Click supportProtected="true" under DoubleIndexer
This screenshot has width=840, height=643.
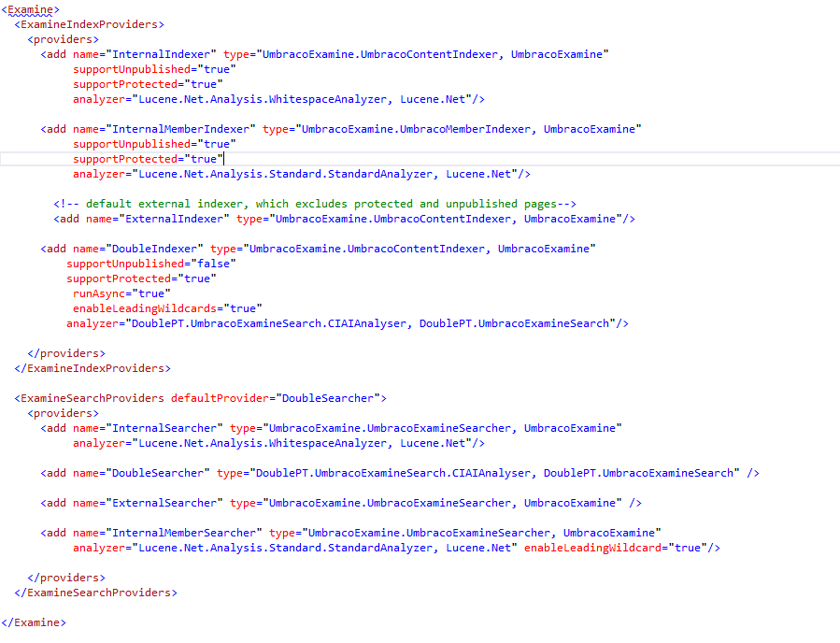point(141,279)
